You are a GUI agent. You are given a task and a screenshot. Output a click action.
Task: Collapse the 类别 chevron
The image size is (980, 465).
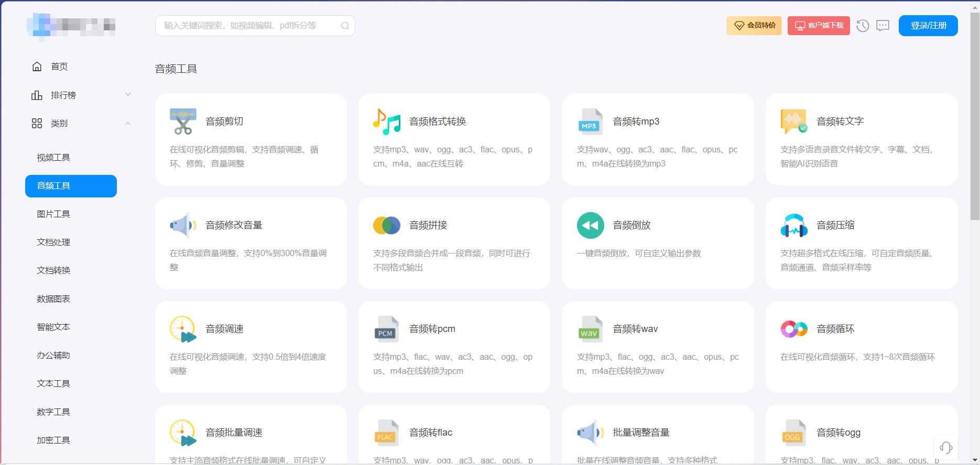[x=128, y=123]
